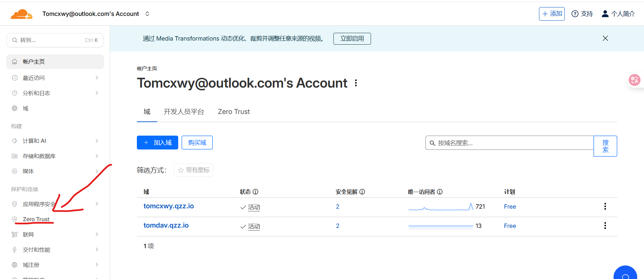This screenshot has width=644, height=279.
Task: Click the chart icon beside 分析和日志
Action: click(x=15, y=93)
